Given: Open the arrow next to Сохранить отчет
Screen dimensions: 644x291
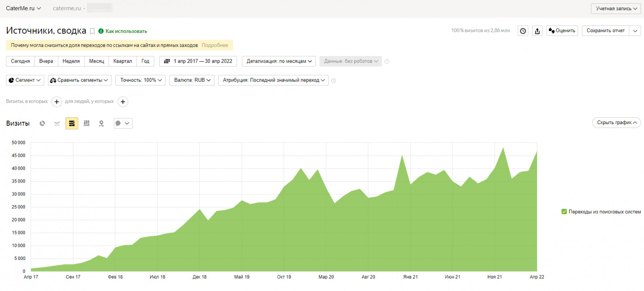Looking at the screenshot, I should 635,31.
